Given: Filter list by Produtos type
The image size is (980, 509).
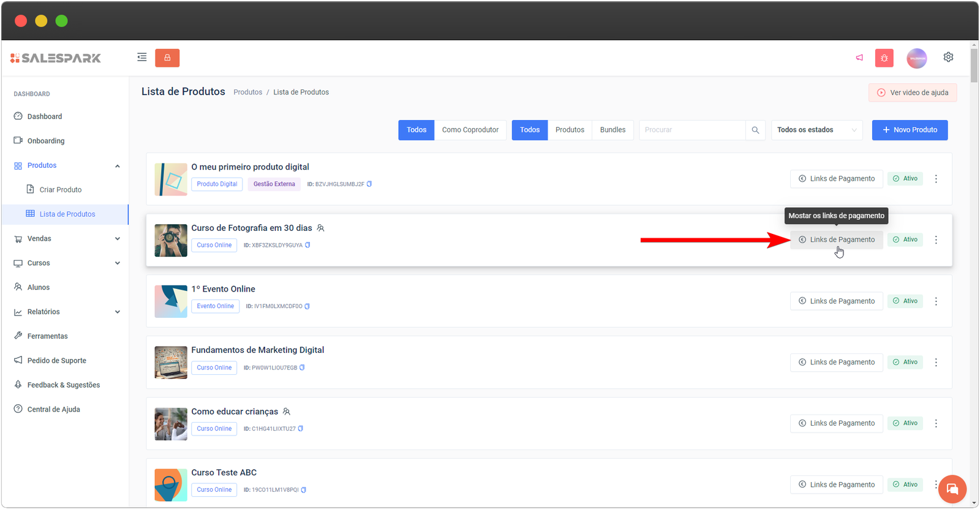Looking at the screenshot, I should 570,130.
